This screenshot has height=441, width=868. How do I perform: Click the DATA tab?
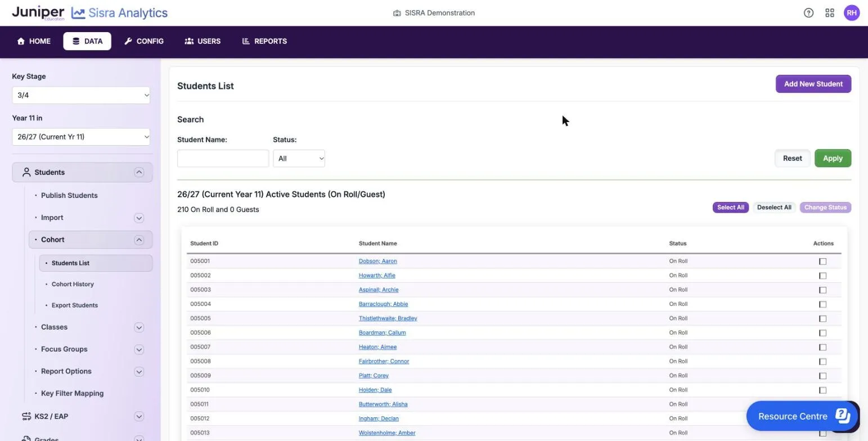point(87,41)
